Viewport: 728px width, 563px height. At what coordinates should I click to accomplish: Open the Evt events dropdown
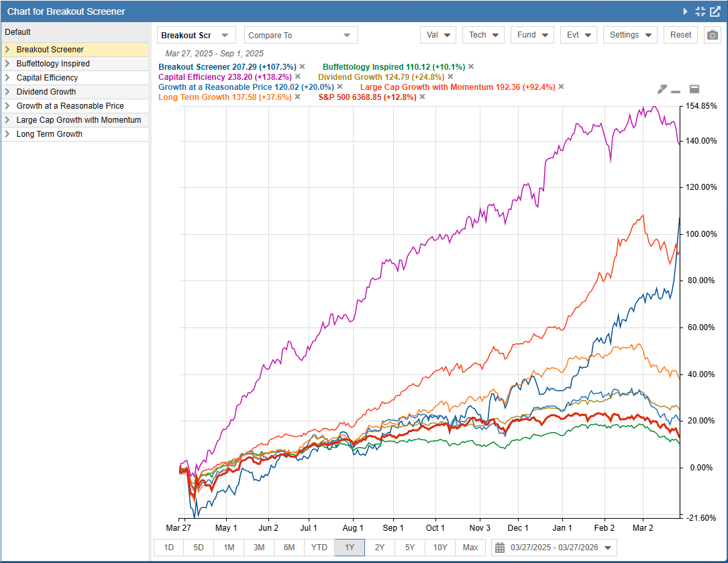click(578, 35)
